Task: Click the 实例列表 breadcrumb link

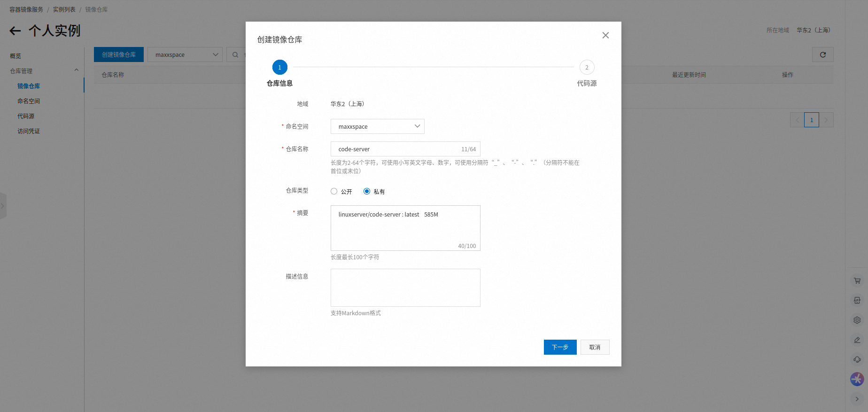Action: tap(64, 9)
